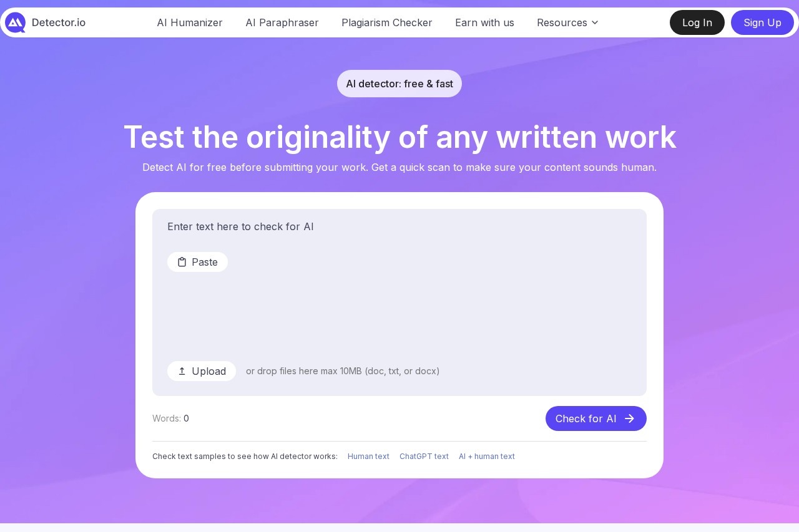Click the arrow icon inside Check for AI
The image size is (799, 532).
(x=629, y=418)
